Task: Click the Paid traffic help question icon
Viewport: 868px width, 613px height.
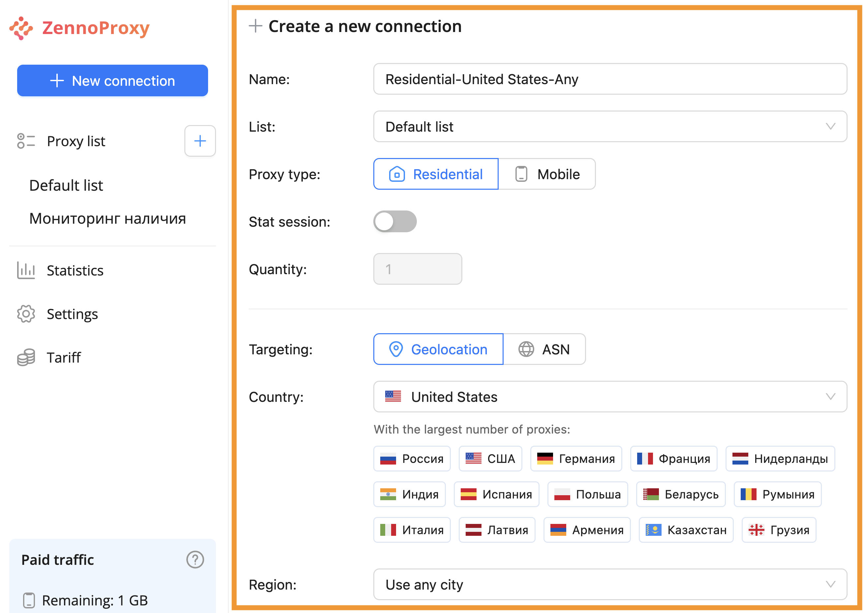Action: pyautogui.click(x=195, y=560)
